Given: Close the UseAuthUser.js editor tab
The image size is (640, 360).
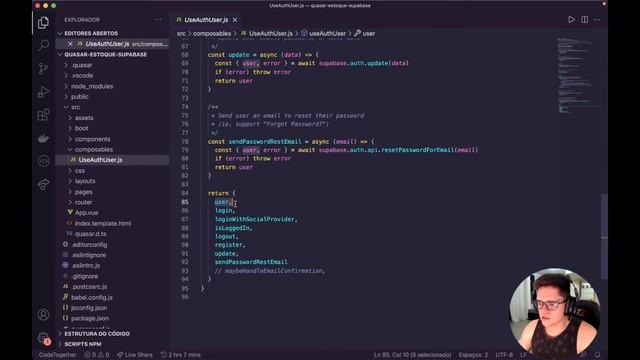Looking at the screenshot, I should click(x=235, y=20).
